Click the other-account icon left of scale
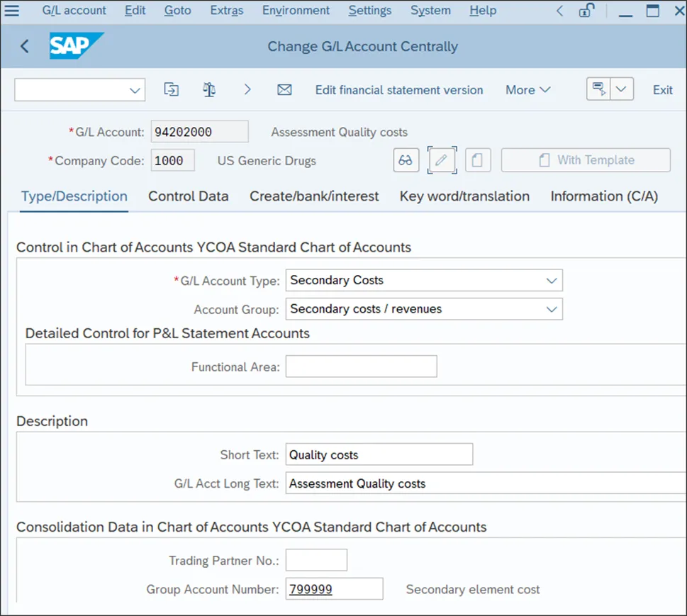 pos(171,90)
